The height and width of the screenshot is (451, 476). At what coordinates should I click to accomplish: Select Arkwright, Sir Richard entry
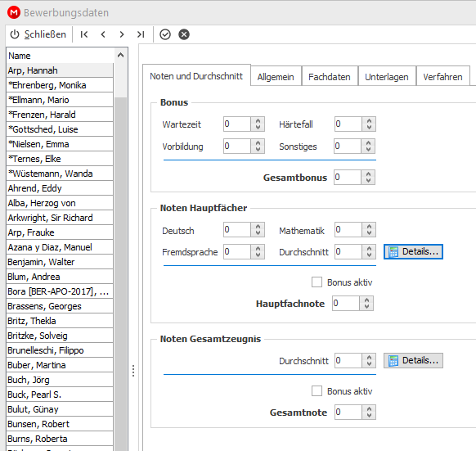point(60,218)
